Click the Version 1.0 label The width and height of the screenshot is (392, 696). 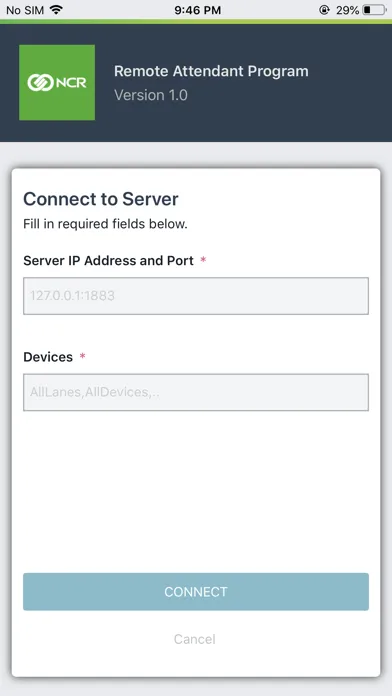(151, 95)
